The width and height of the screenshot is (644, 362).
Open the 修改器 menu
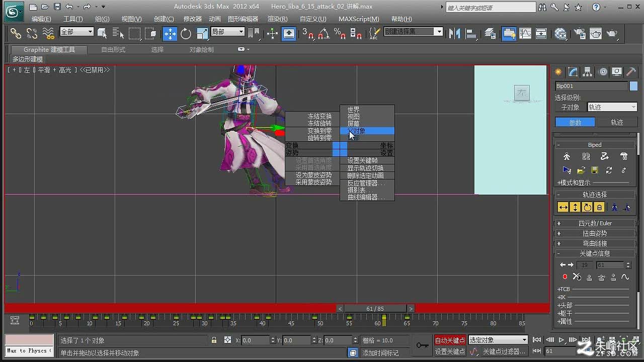193,19
